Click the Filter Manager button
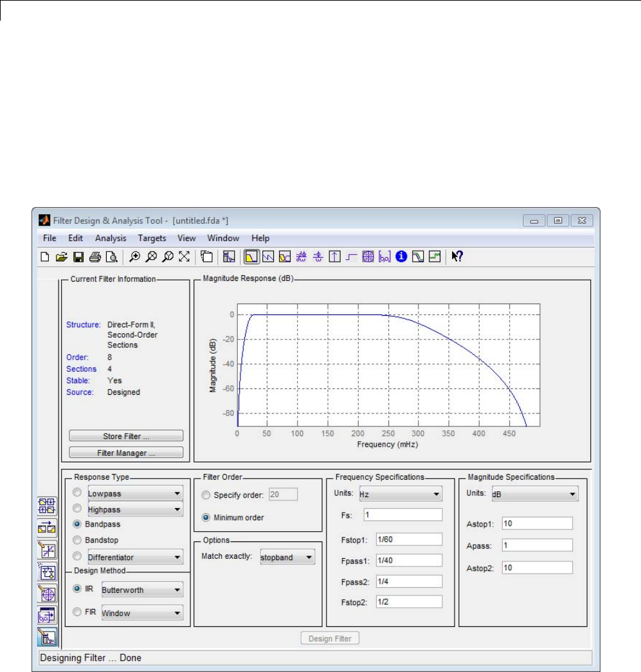This screenshot has height=672, width=641. [126, 453]
